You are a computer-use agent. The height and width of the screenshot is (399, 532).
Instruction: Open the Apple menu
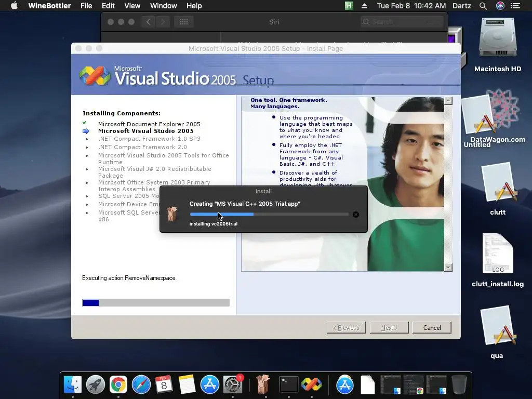[x=14, y=6]
